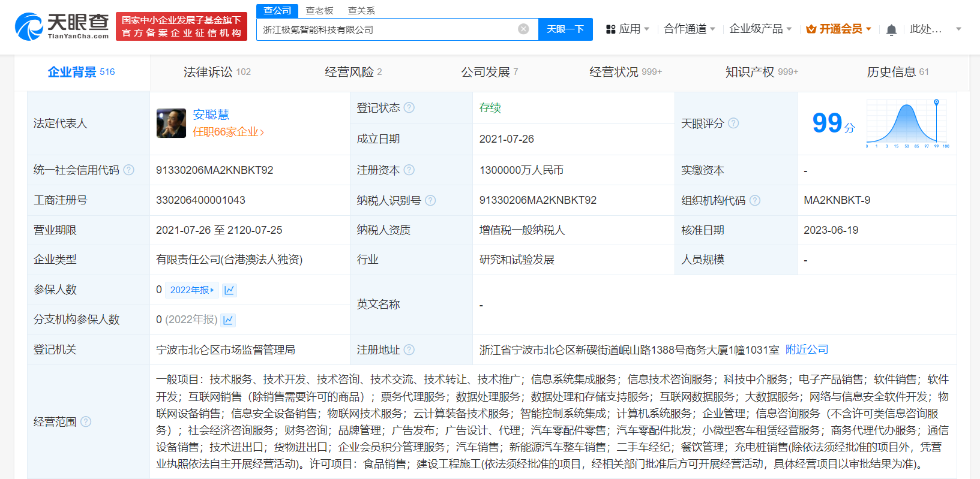Image resolution: width=980 pixels, height=479 pixels.
Task: Open 企业背景 tab
Action: click(81, 72)
